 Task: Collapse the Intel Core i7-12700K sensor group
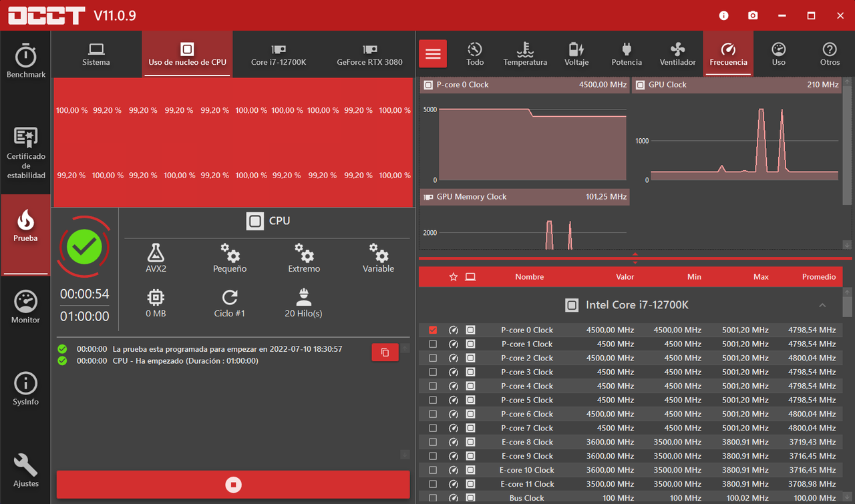coord(822,305)
